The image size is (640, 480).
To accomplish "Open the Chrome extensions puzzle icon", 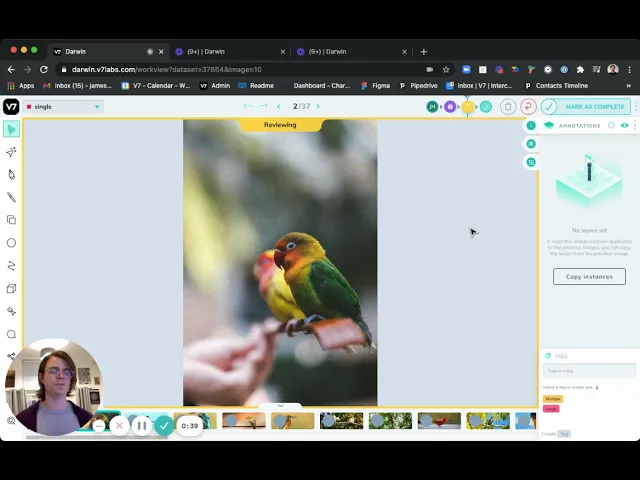I will (x=580, y=70).
